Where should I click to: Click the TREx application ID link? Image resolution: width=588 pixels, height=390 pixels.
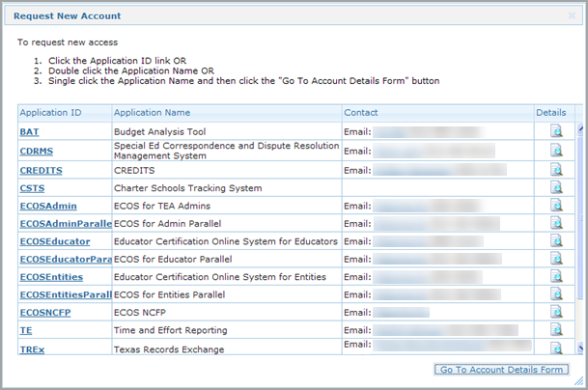click(32, 348)
